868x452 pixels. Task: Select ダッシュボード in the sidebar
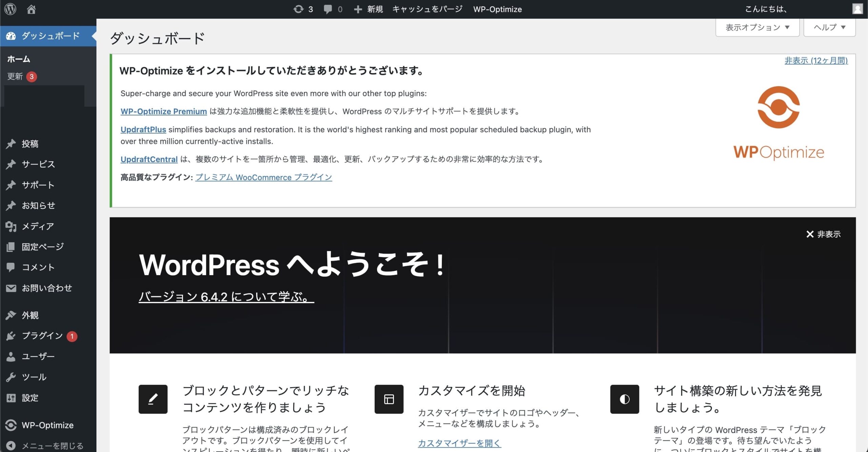pos(48,36)
